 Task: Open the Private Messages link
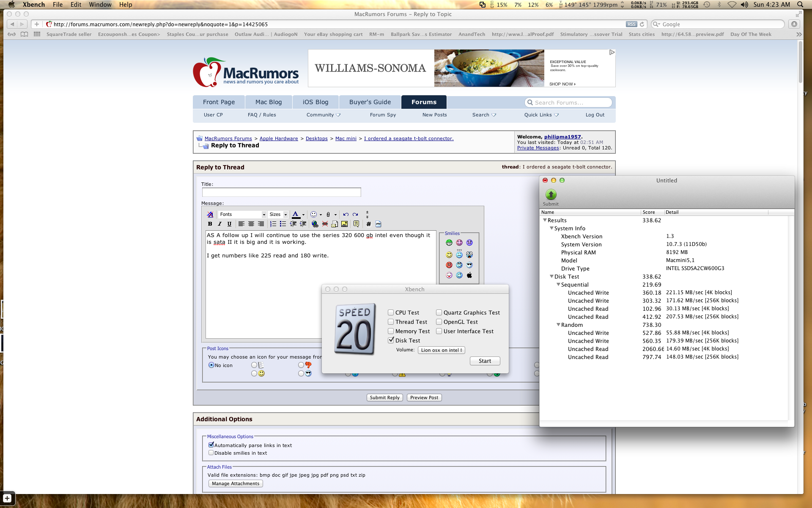point(538,148)
